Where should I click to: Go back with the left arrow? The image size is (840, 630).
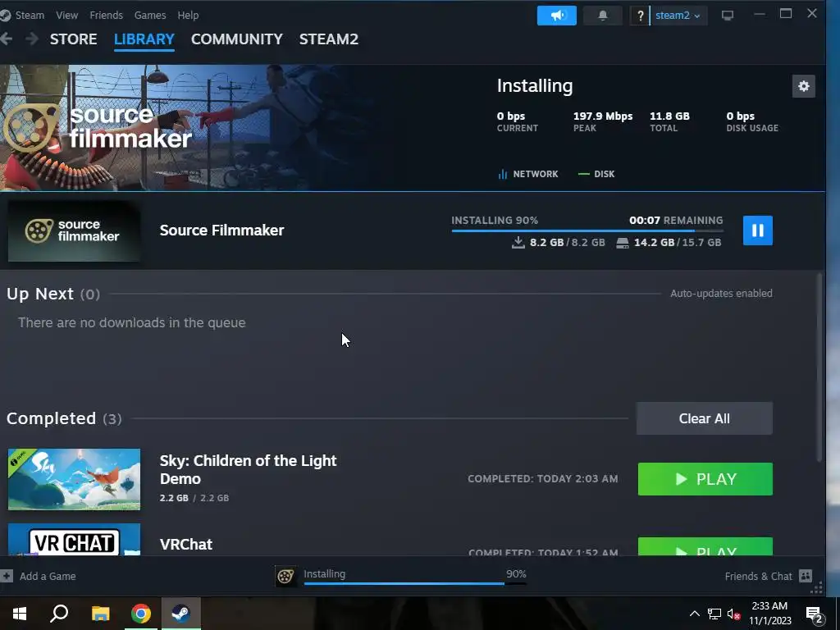[7, 39]
